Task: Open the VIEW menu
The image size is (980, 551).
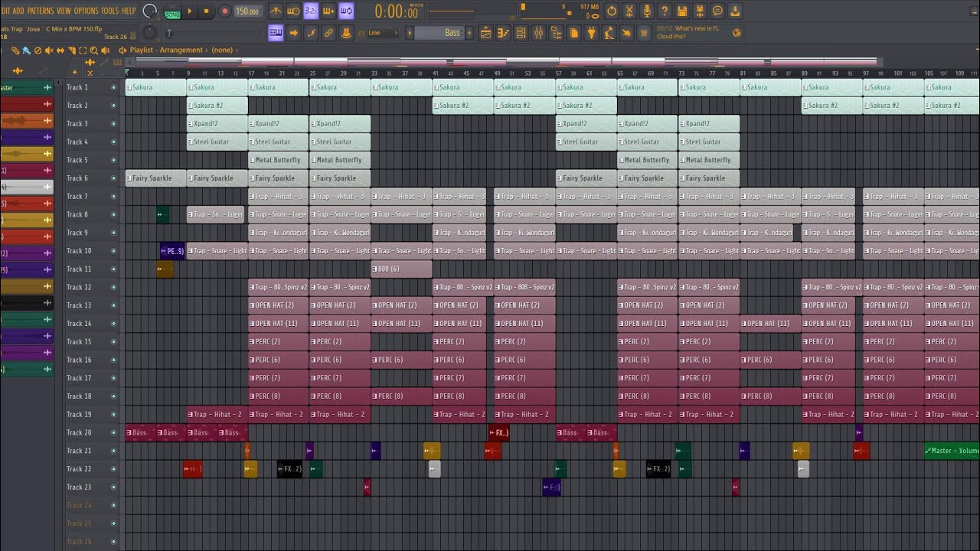Action: click(x=64, y=11)
